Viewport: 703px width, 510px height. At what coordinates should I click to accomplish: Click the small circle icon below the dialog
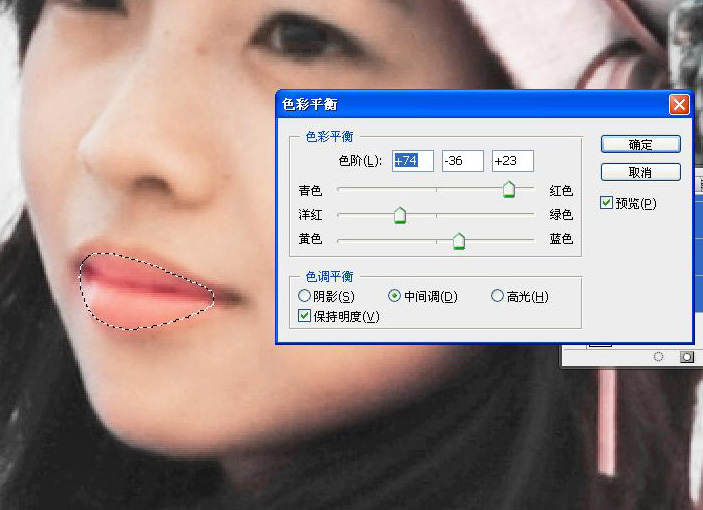click(x=658, y=357)
